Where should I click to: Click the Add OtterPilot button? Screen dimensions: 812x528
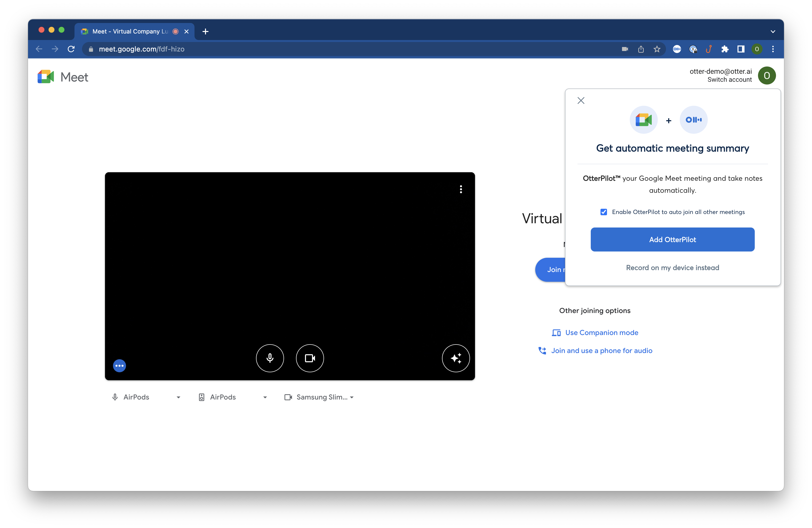tap(672, 239)
